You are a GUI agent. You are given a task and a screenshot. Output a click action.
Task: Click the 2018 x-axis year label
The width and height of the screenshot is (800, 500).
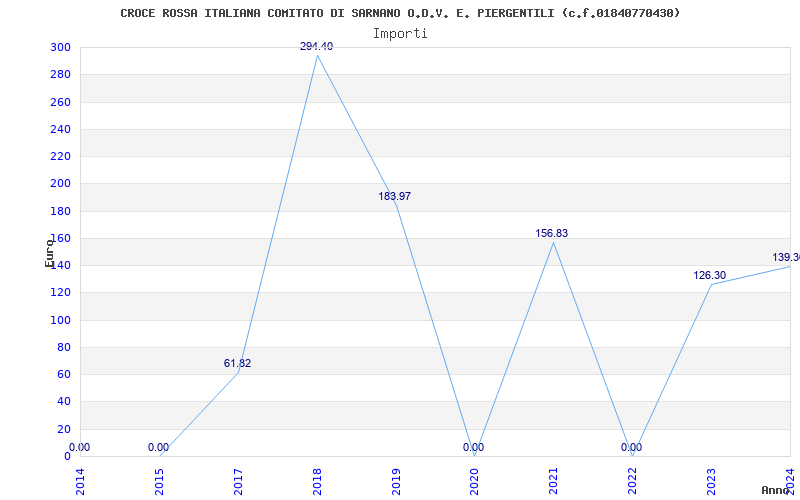pos(317,481)
